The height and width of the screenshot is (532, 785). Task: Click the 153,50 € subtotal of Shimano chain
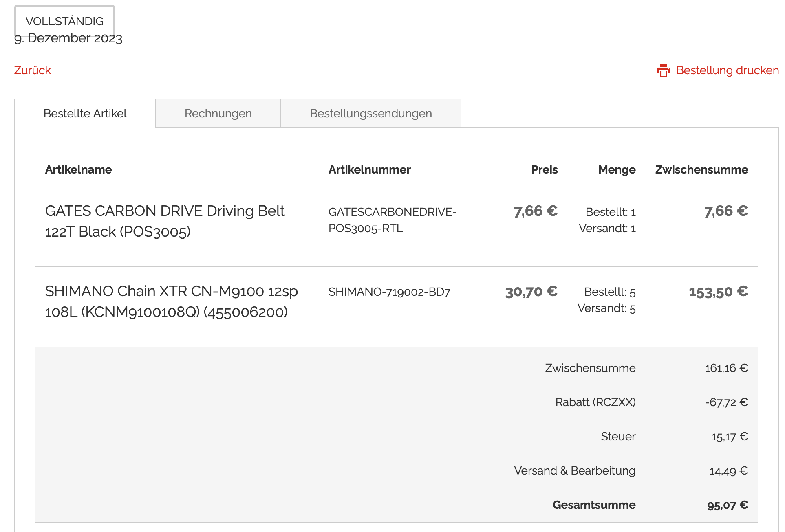(x=718, y=292)
